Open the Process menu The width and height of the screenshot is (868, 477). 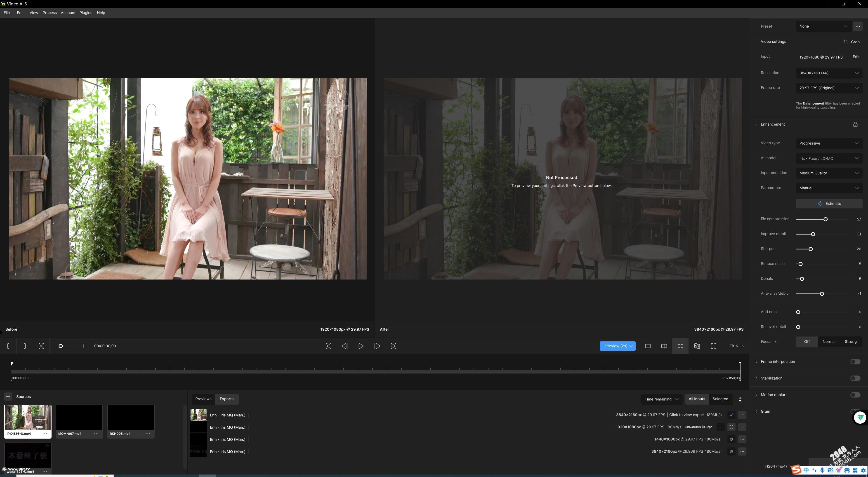pyautogui.click(x=50, y=13)
